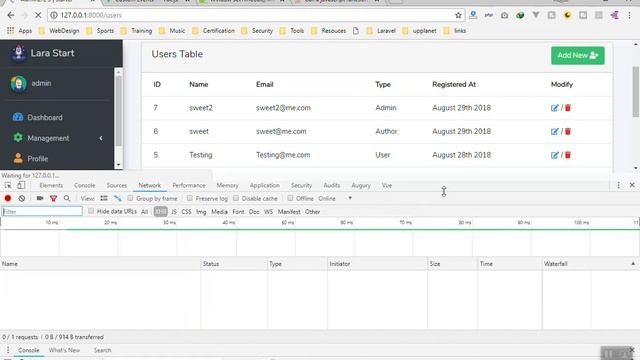
Task: Open the Online throttling dropdown
Action: pos(335,198)
